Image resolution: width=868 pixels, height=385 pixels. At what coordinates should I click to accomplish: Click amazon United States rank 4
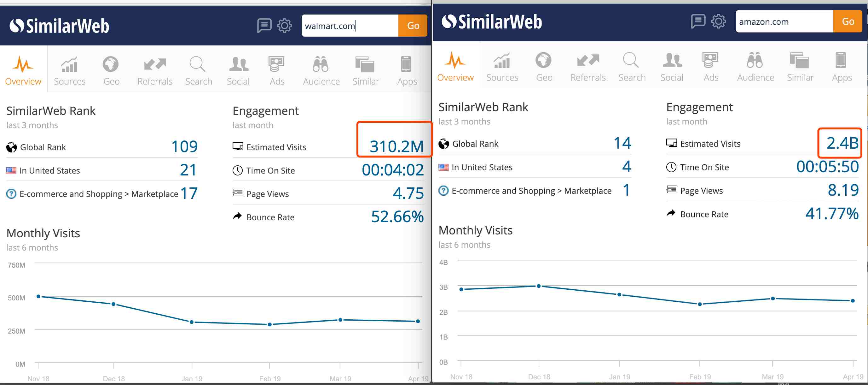pos(627,166)
